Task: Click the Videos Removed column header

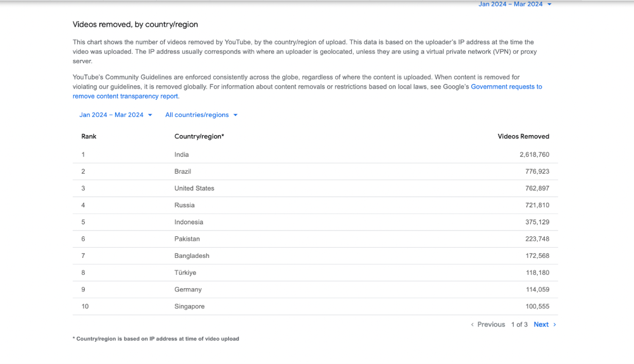Action: [x=523, y=136]
